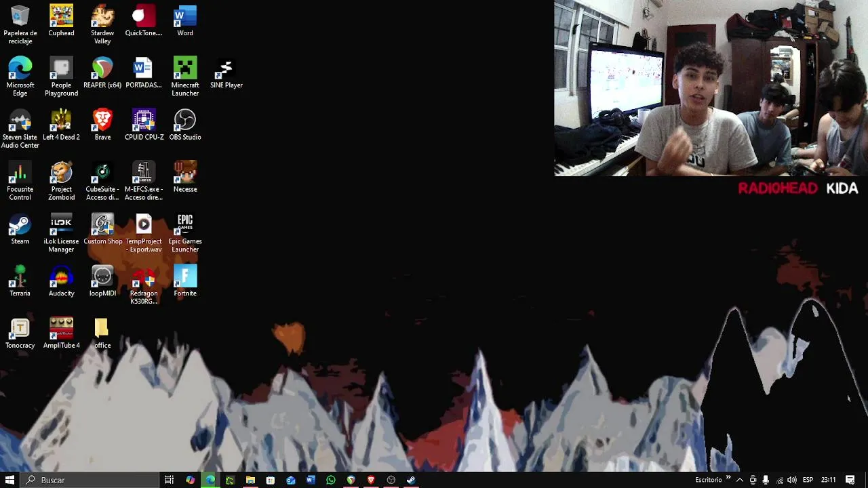The image size is (868, 488).
Task: Open the Windows Start menu
Action: 10,480
